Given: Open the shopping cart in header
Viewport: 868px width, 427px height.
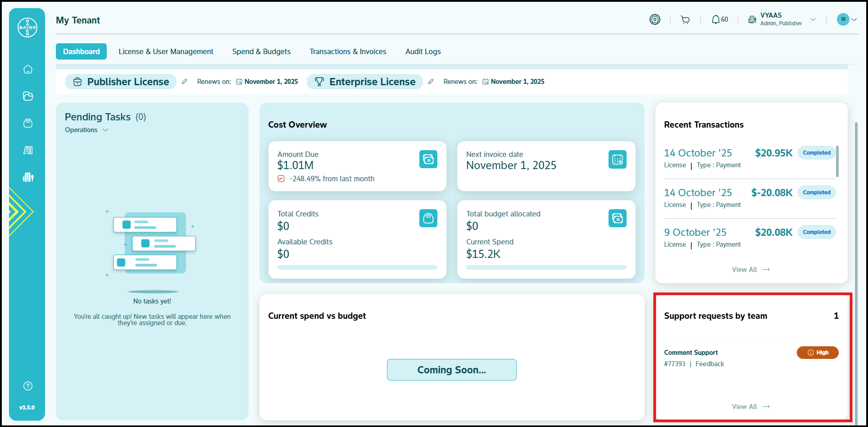Looking at the screenshot, I should point(685,20).
